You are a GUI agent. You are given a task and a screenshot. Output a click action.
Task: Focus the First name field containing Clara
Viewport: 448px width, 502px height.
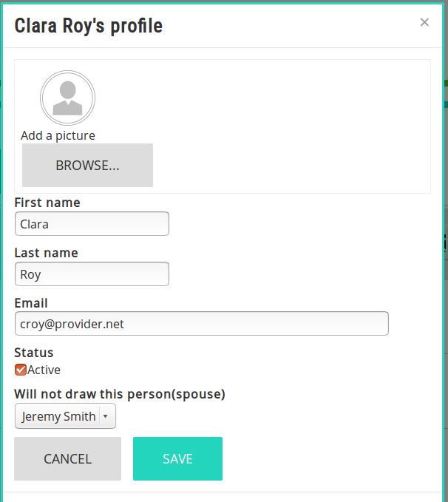(x=92, y=224)
